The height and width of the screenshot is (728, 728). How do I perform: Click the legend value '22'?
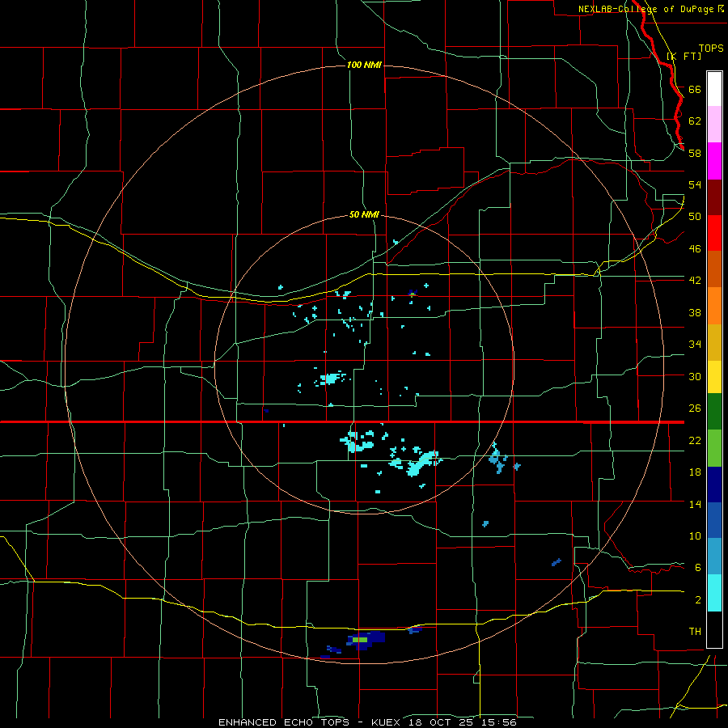(x=695, y=441)
